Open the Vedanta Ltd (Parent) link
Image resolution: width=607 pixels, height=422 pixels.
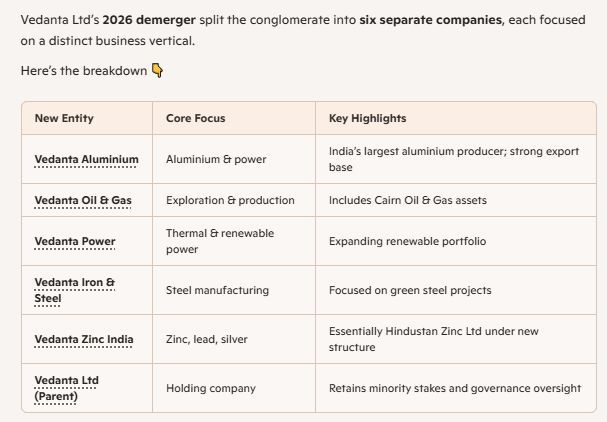(x=67, y=388)
